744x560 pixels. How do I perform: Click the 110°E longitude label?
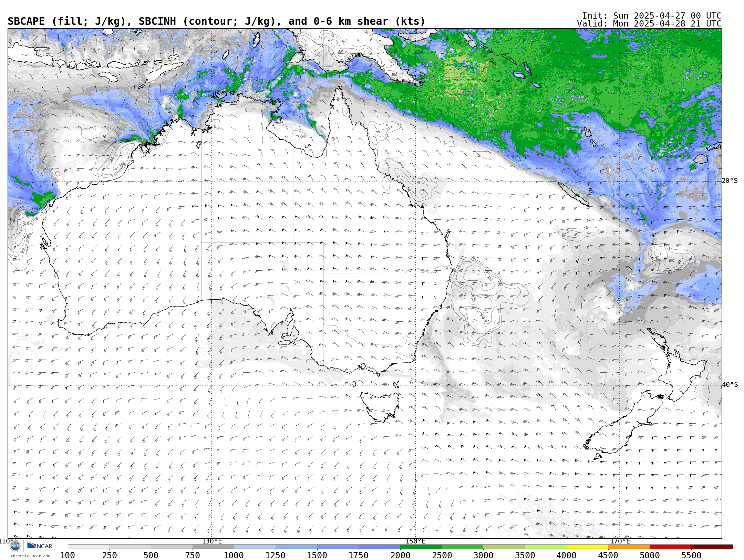[9, 541]
